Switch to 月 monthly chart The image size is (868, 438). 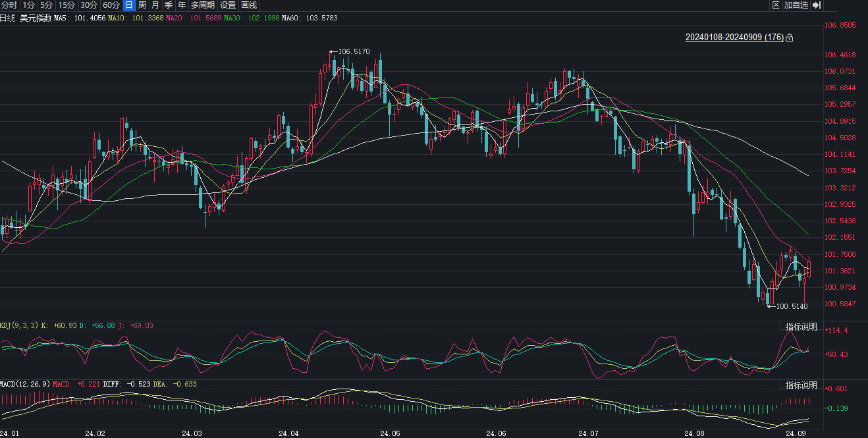coord(155,5)
